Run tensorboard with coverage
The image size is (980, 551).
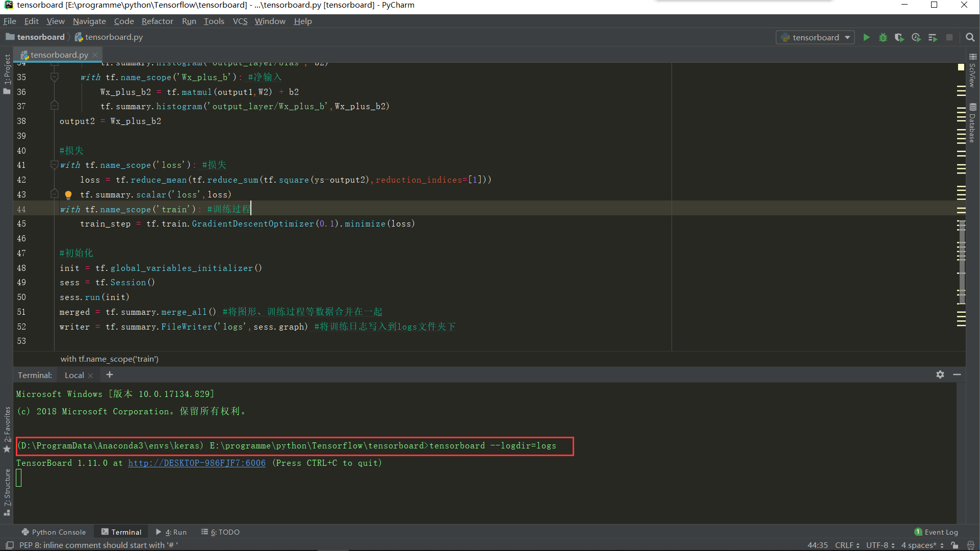(899, 37)
